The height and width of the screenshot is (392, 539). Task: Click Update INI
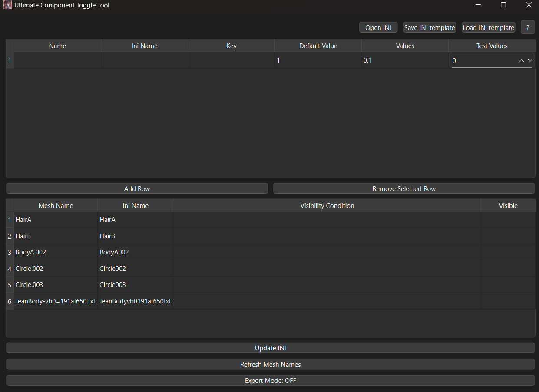click(270, 348)
